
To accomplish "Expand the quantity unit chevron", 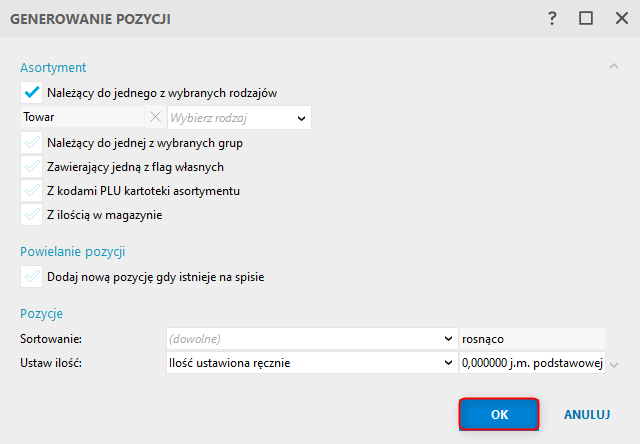I will click(614, 364).
